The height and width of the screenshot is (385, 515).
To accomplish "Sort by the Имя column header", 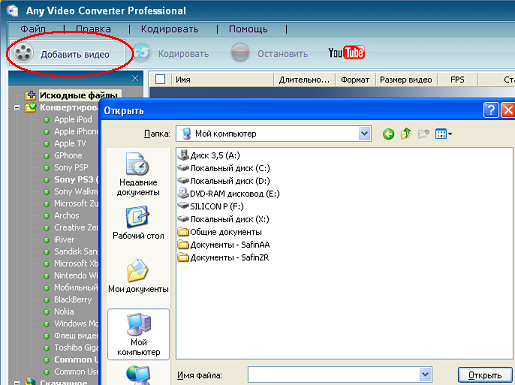I will [x=223, y=80].
